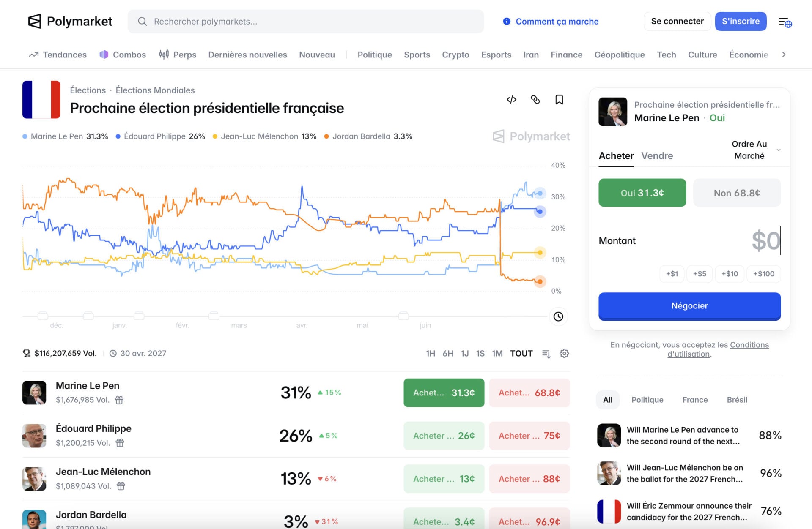812x529 pixels.
Task: Switch to the Vendre tab
Action: [657, 155]
